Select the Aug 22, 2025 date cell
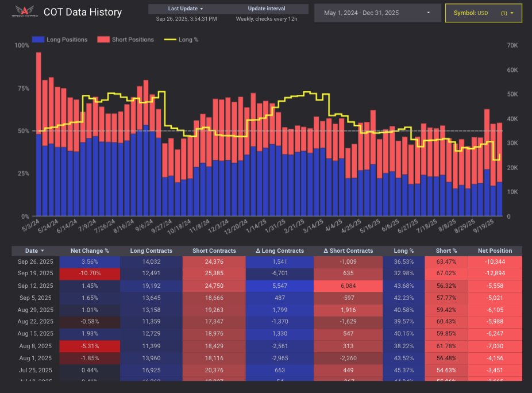This screenshot has height=393, width=532. point(35,321)
